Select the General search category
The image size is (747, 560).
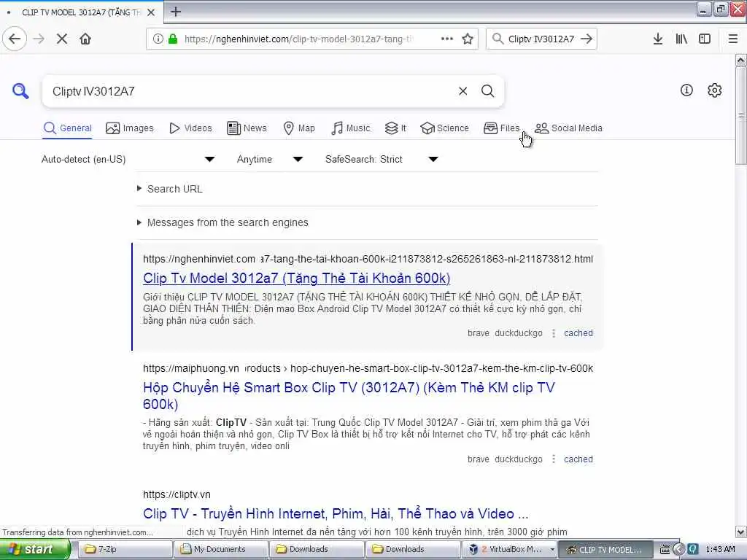[67, 128]
